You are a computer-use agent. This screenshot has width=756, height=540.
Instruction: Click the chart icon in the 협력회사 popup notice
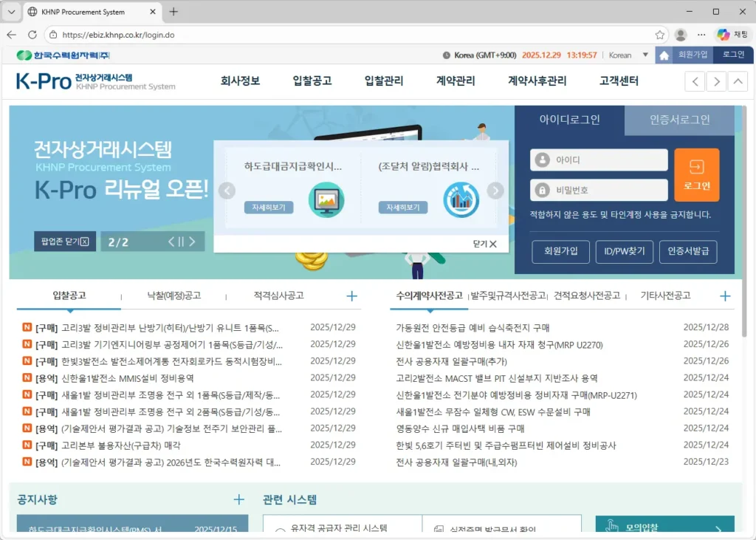(x=461, y=199)
